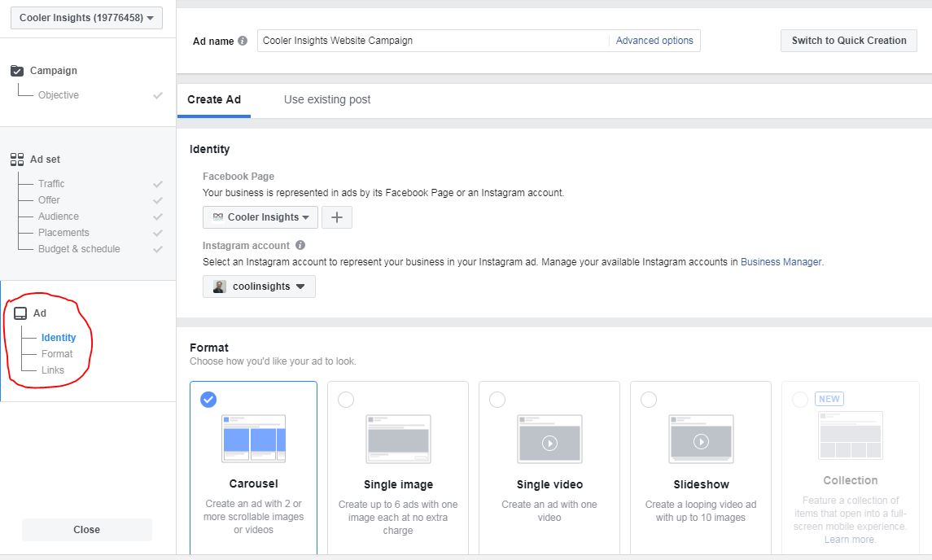Viewport: 932px width, 560px height.
Task: Switch to the Create Ad tab
Action: pyautogui.click(x=214, y=100)
